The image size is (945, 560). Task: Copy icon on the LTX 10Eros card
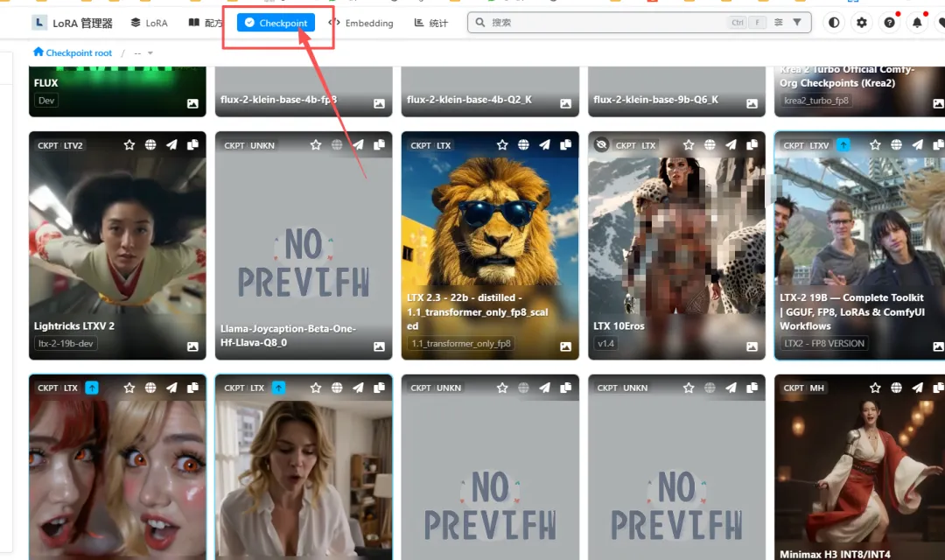pyautogui.click(x=752, y=144)
